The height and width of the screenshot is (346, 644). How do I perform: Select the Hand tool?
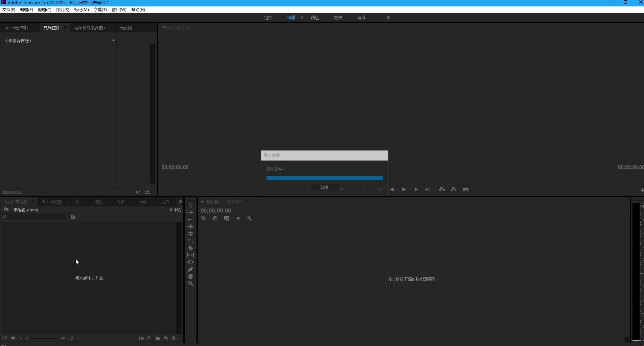[x=190, y=276]
